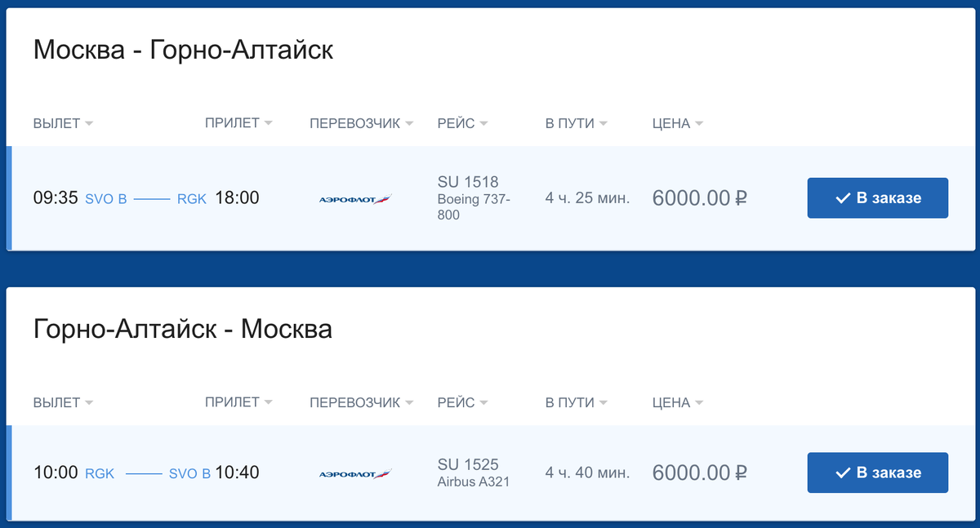Click the Aeroflot logo for flight SU 1518

pyautogui.click(x=354, y=198)
